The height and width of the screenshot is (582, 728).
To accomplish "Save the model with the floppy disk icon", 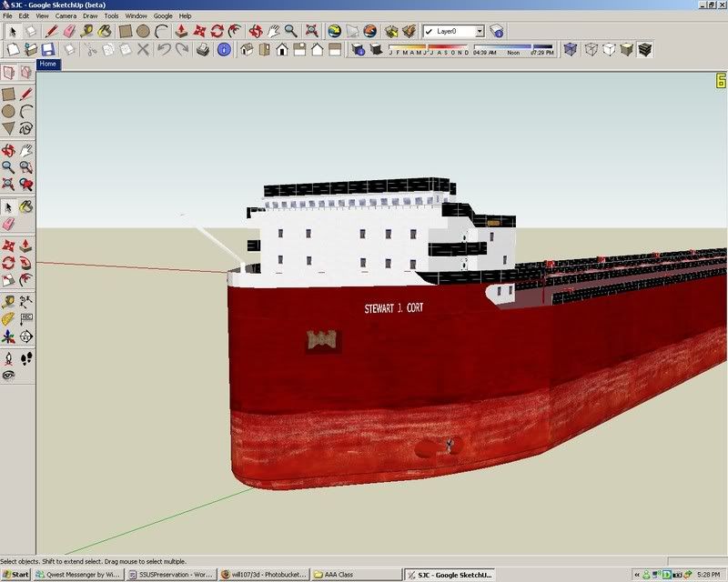I will [x=48, y=49].
